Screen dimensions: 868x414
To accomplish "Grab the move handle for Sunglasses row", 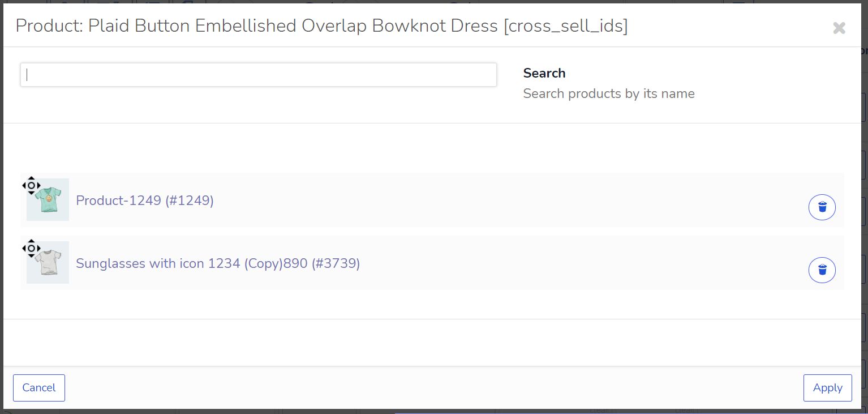I will 31,248.
